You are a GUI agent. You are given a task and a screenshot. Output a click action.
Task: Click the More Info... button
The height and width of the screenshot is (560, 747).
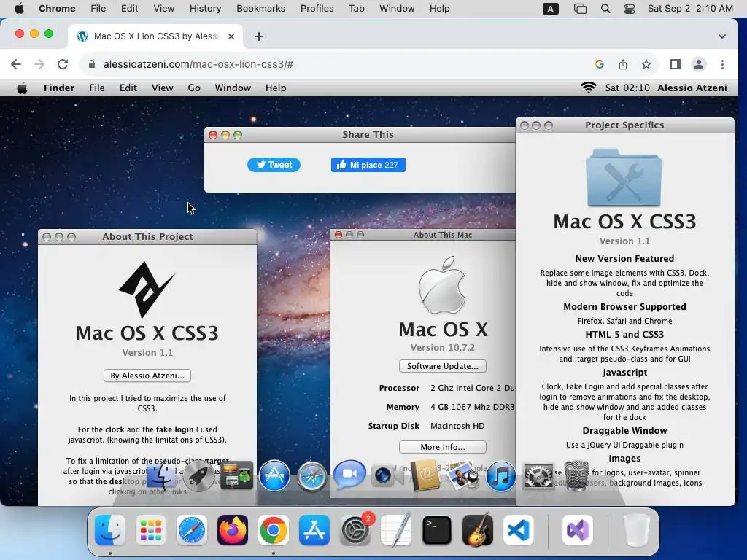(443, 447)
